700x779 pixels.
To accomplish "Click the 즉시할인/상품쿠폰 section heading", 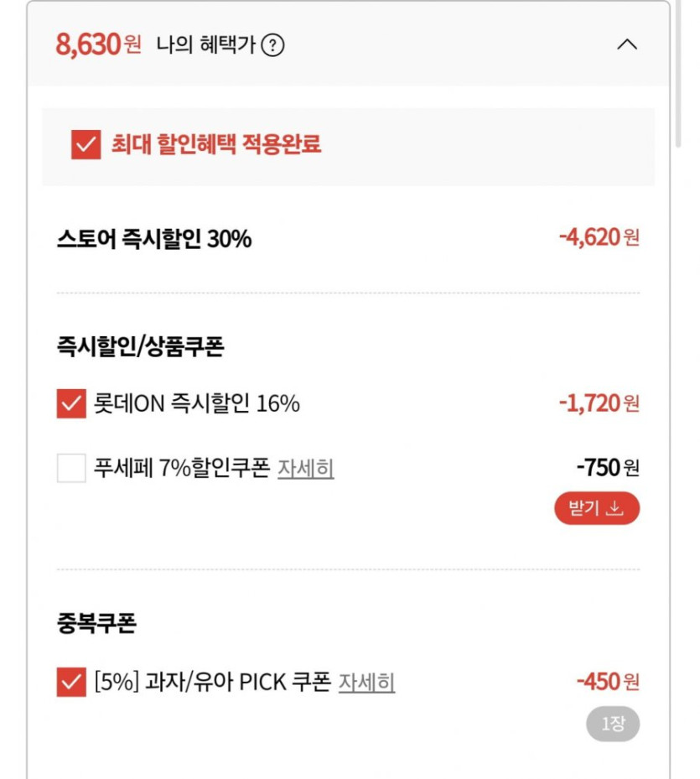I will coord(140,347).
